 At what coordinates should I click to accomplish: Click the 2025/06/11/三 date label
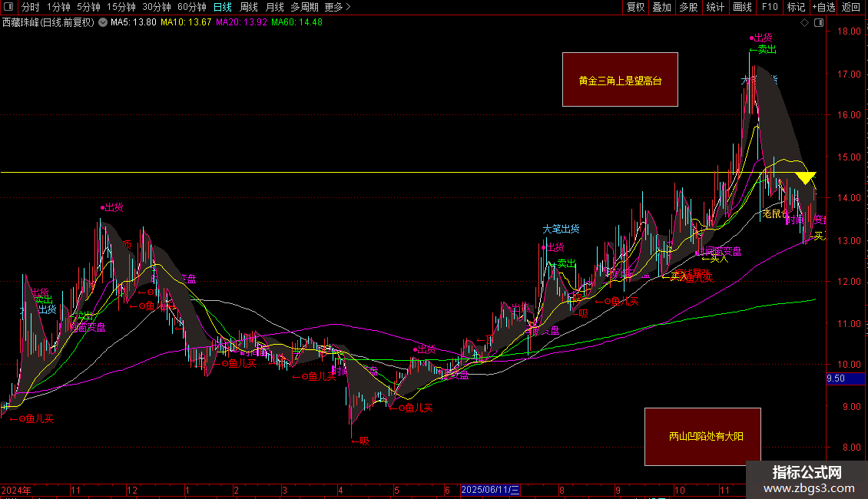(x=491, y=490)
